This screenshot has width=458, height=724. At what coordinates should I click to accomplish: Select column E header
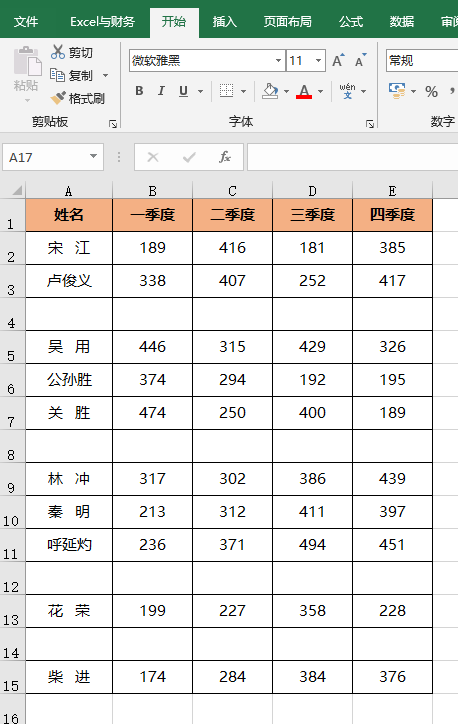(x=392, y=190)
